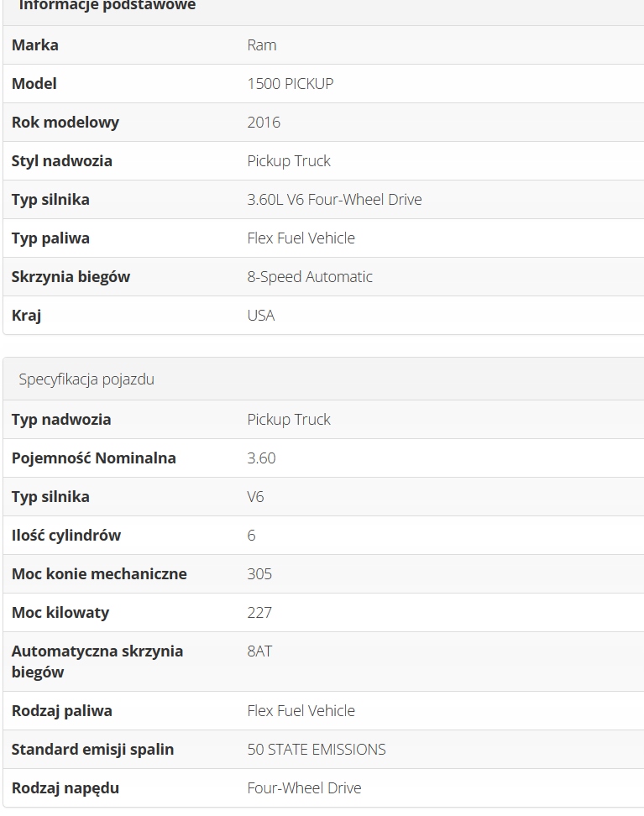Click the "Styl nadwozia" row label

tap(62, 161)
